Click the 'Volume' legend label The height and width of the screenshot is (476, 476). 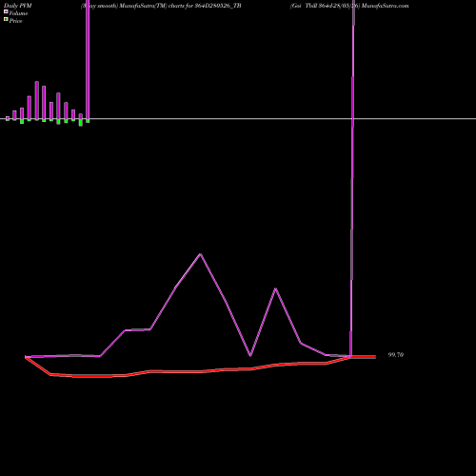[18, 13]
